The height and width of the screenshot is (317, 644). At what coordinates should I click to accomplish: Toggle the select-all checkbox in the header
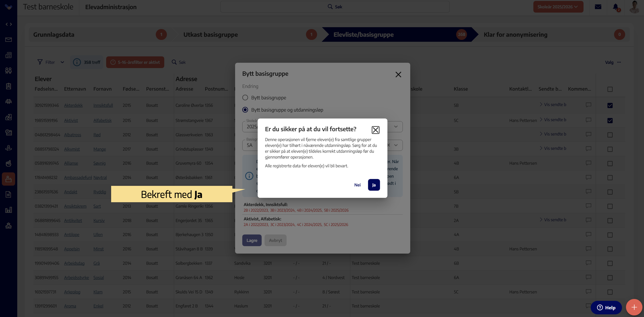610,89
